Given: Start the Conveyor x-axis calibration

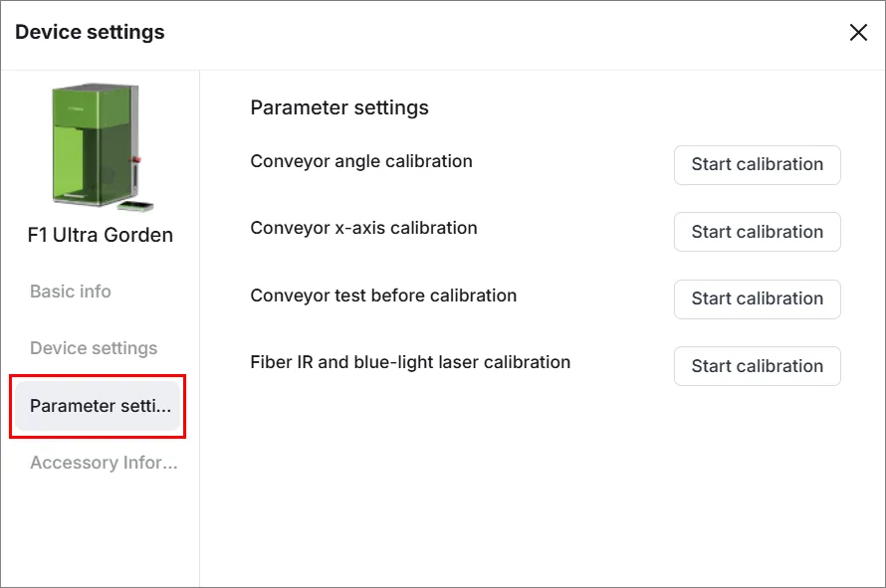Looking at the screenshot, I should [x=758, y=232].
